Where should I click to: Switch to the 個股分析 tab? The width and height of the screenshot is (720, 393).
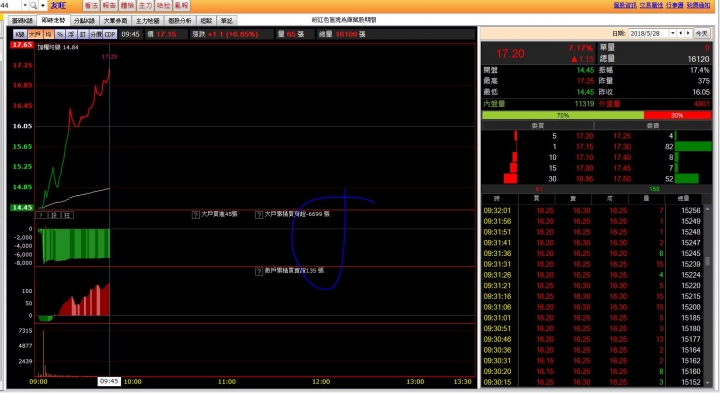tap(180, 21)
